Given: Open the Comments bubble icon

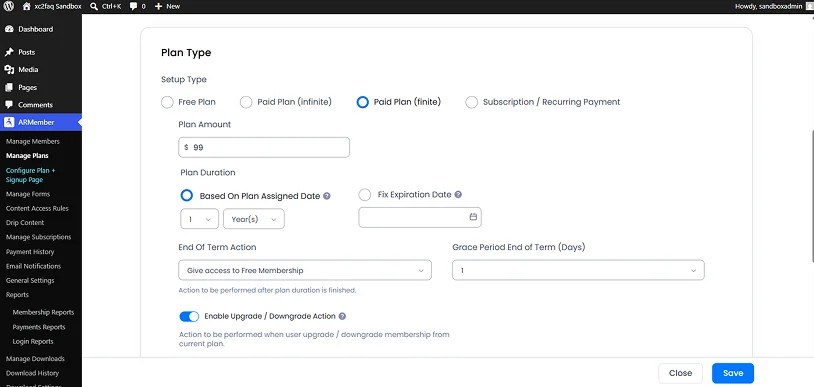Looking at the screenshot, I should point(9,104).
